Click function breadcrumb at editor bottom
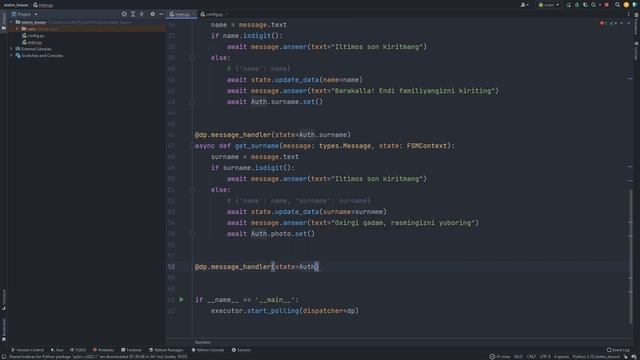This screenshot has height=360, width=640. [x=203, y=342]
